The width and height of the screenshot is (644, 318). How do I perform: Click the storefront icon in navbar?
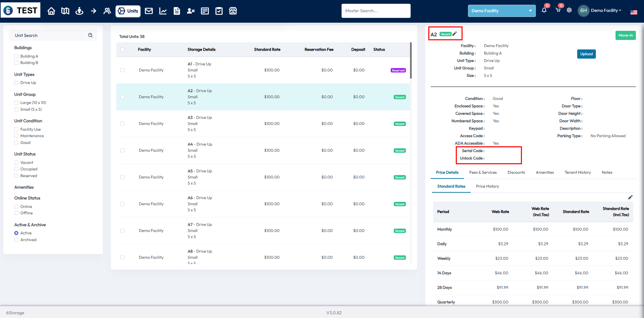[233, 11]
